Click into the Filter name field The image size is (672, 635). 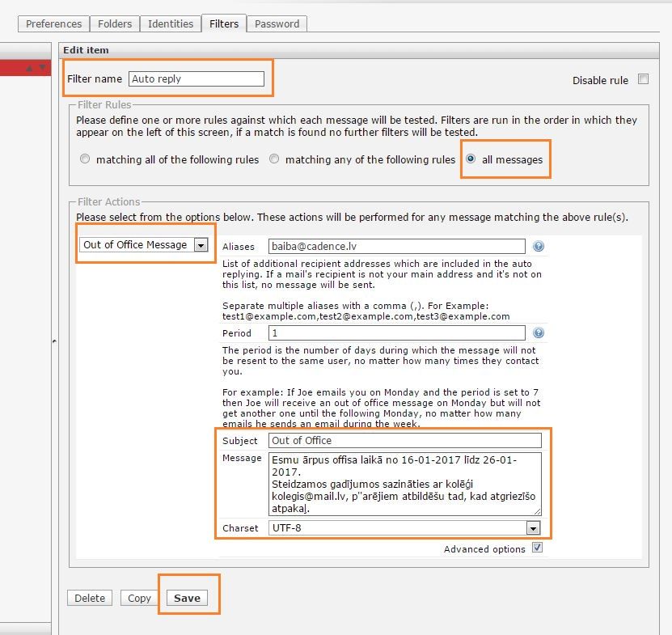coord(197,78)
